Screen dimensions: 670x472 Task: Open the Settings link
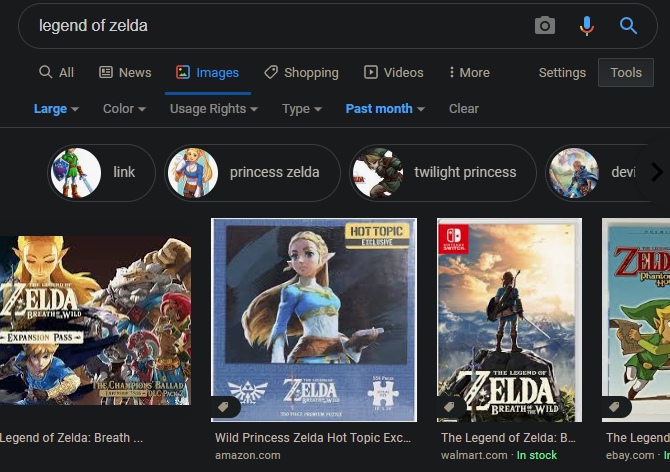pos(562,72)
